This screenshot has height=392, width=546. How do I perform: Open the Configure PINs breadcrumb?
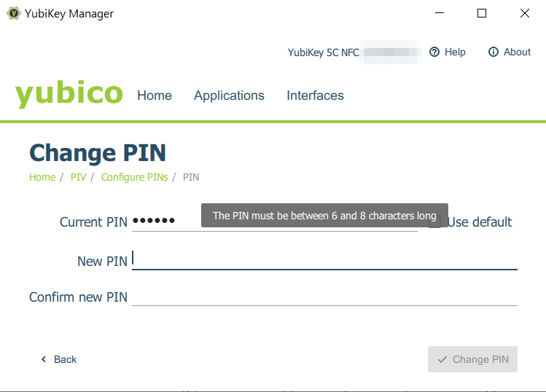(x=134, y=177)
